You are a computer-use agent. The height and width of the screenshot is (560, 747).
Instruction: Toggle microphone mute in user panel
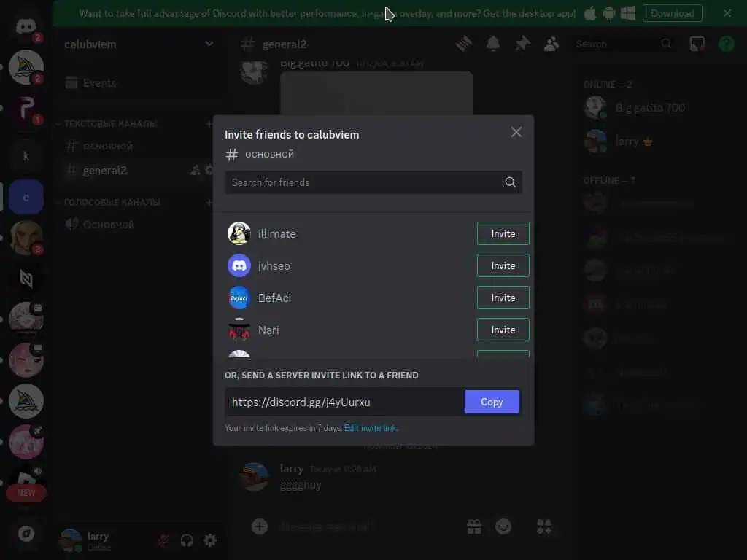point(163,540)
